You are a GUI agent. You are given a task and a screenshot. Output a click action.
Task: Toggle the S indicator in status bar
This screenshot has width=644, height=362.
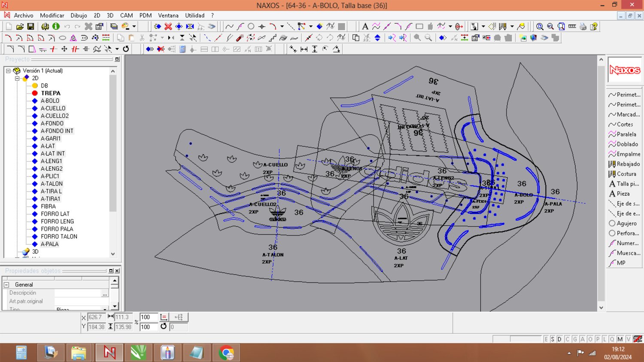coord(553,339)
